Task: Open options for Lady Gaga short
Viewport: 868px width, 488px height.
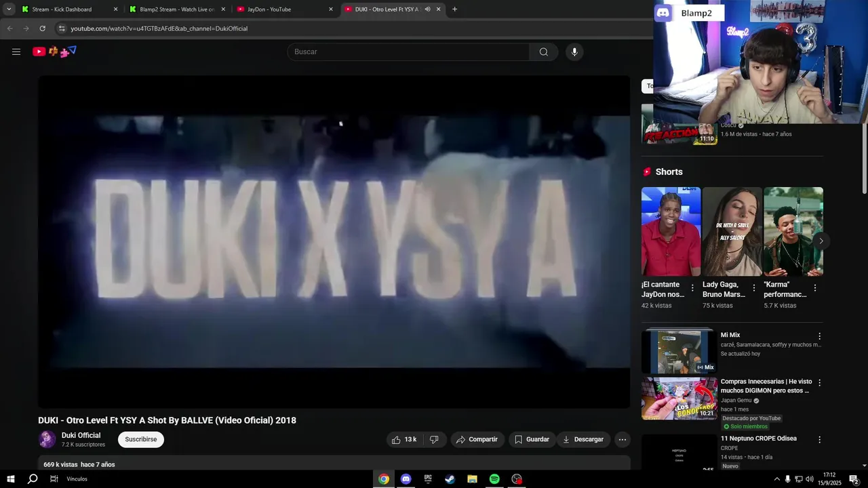Action: 753,288
